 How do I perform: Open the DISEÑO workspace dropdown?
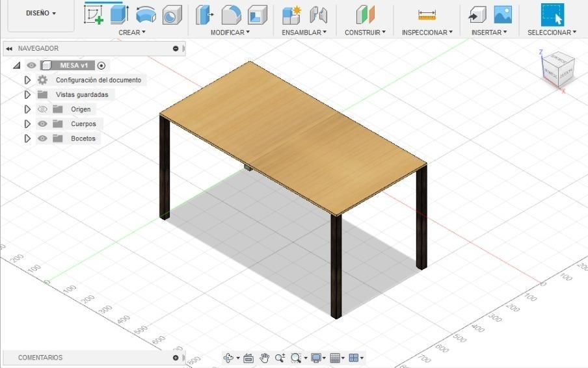pos(41,13)
